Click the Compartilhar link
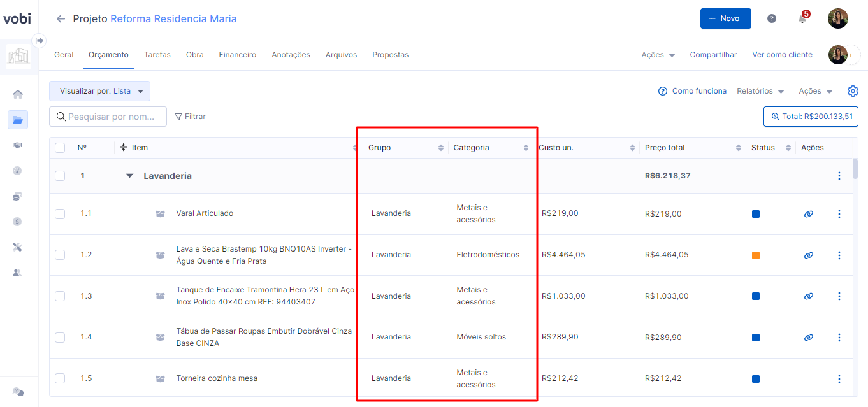Image resolution: width=868 pixels, height=407 pixels. [713, 55]
